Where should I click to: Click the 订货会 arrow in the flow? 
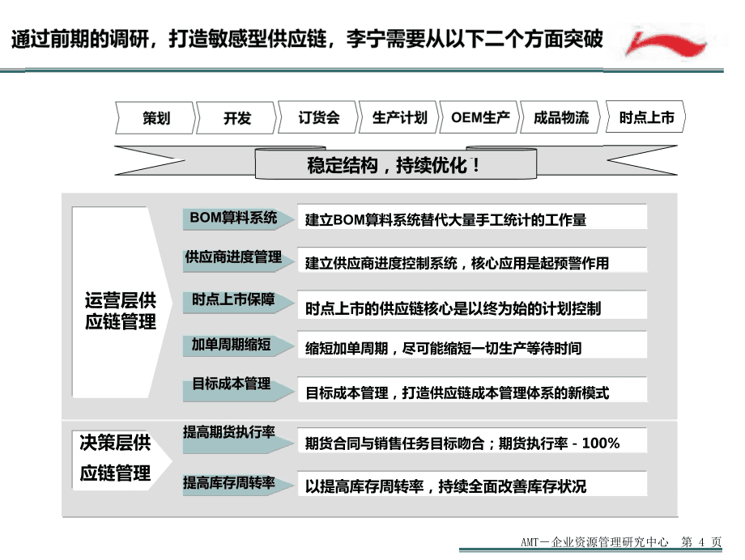[319, 117]
